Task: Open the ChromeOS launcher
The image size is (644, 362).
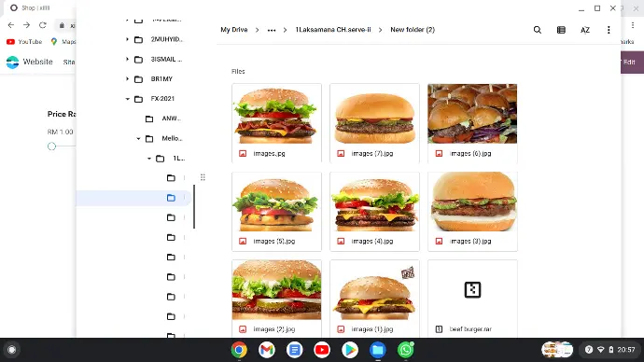Action: (x=12, y=350)
